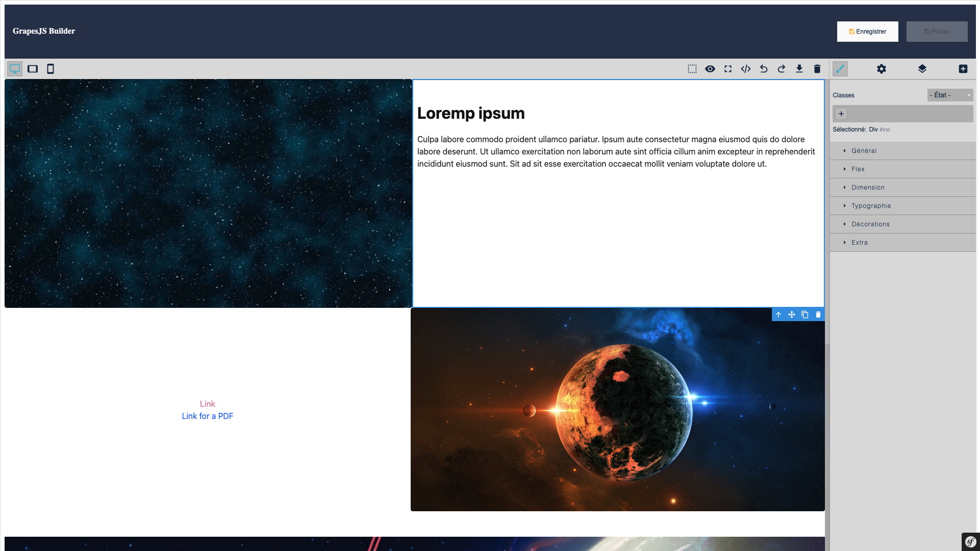Switch to mobile device view
Image resolution: width=980 pixels, height=551 pixels.
50,69
